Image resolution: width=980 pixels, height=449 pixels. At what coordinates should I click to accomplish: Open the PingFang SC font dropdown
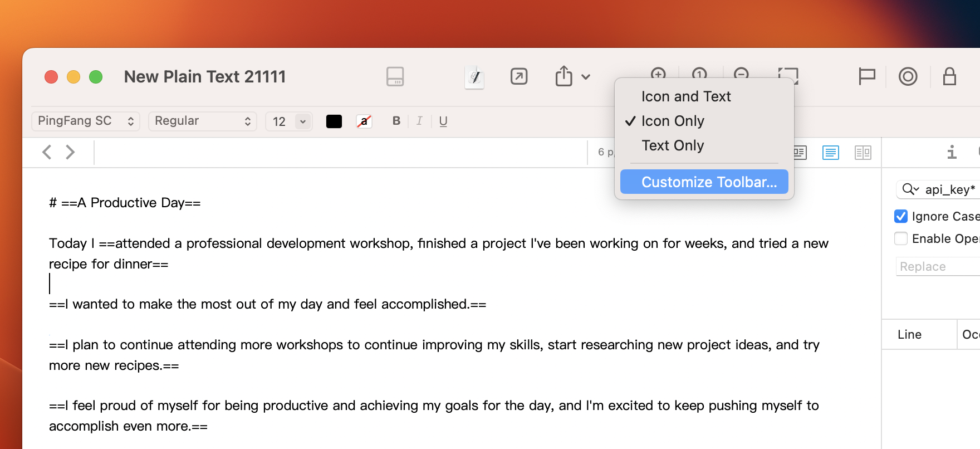tap(86, 121)
